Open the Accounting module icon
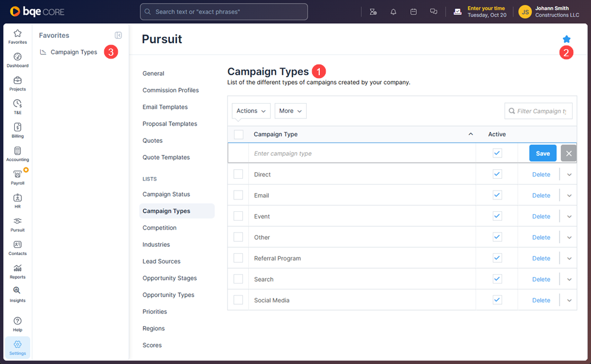 [x=17, y=154]
